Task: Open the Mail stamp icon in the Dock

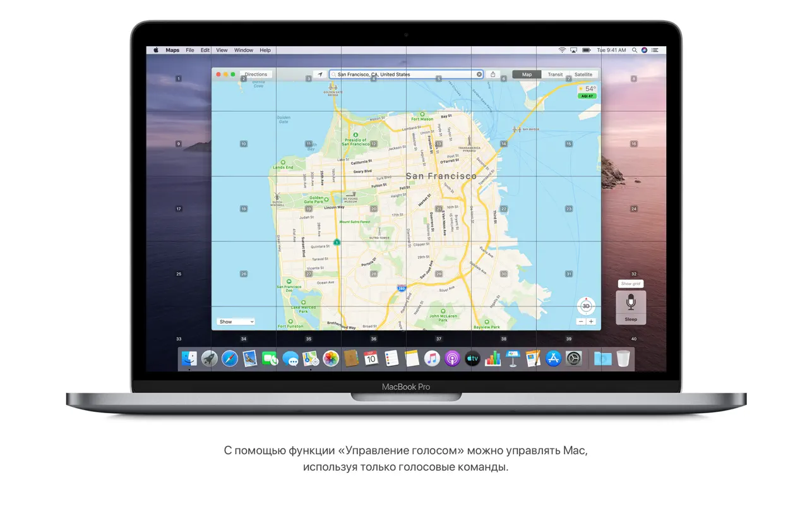Action: [250, 359]
